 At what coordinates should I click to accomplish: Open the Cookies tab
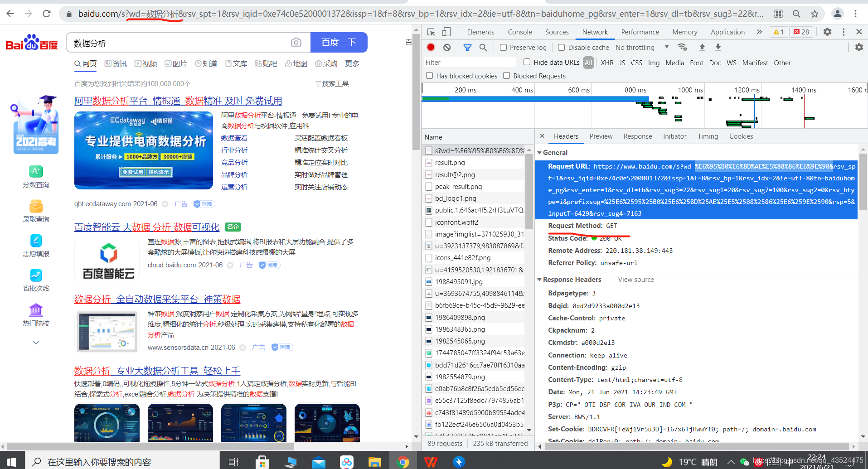pos(741,136)
